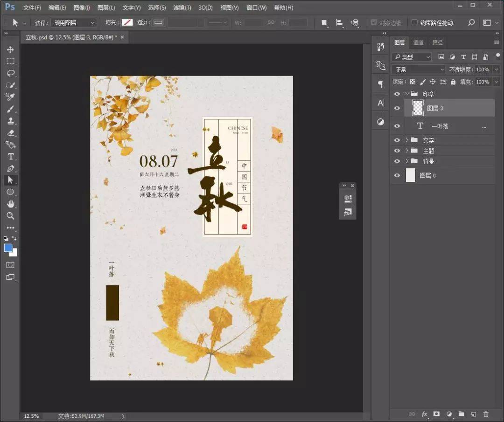The width and height of the screenshot is (504, 422).
Task: Select the Zoom tool
Action: point(10,215)
